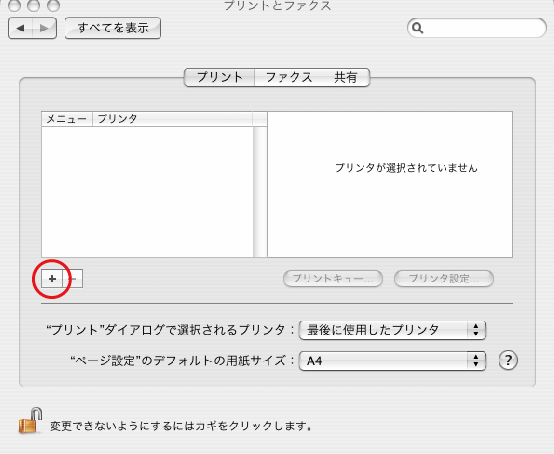
Task: Click the プリンタ設定 button
Action: pos(444,278)
